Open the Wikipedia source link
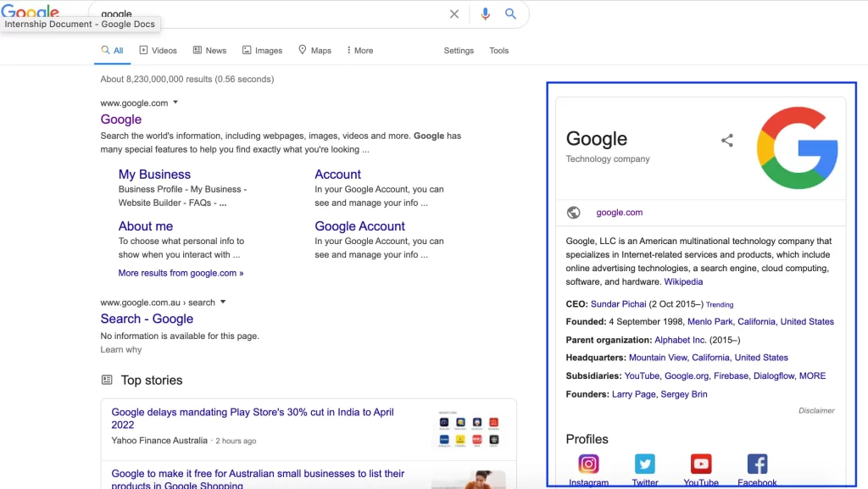The height and width of the screenshot is (489, 868). point(683,281)
